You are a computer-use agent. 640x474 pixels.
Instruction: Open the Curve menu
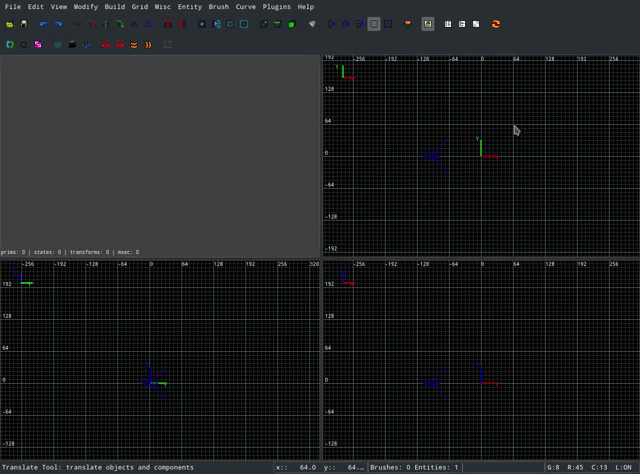tap(245, 7)
